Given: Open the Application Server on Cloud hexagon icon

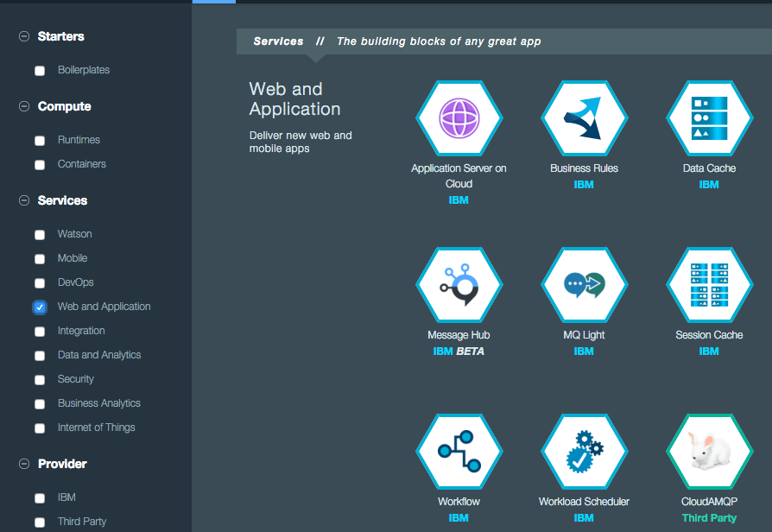Looking at the screenshot, I should coord(459,118).
